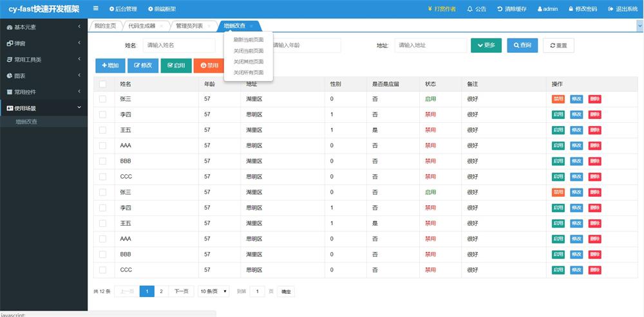Close the 代码生成器 tab via x

pyautogui.click(x=161, y=26)
